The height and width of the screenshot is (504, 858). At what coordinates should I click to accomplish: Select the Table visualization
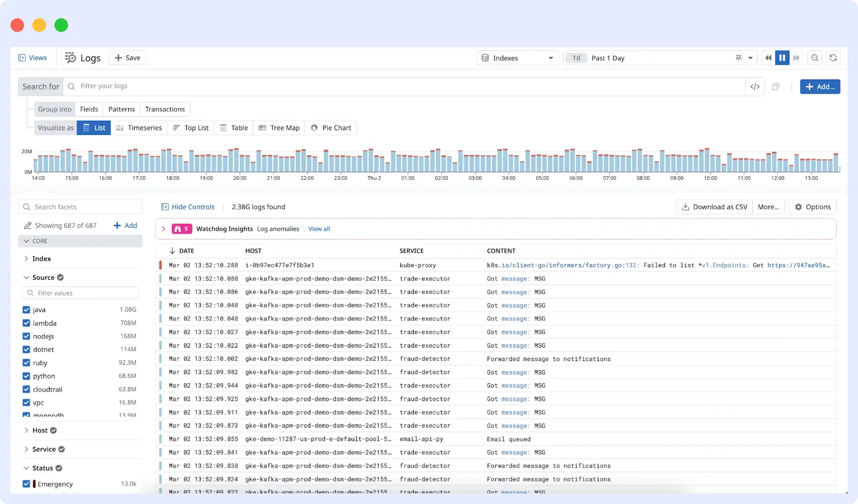(x=234, y=128)
